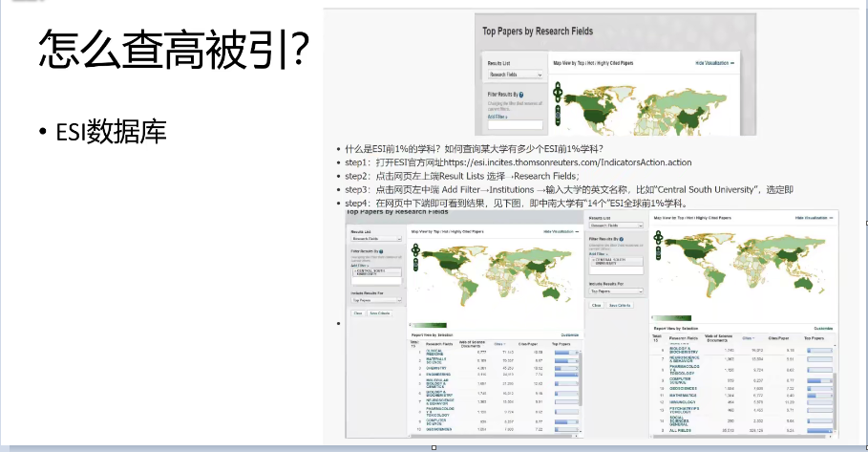Click the Filter Results By help icon in bottom-left screenshot
Image resolution: width=868 pixels, height=452 pixels.
click(x=380, y=251)
